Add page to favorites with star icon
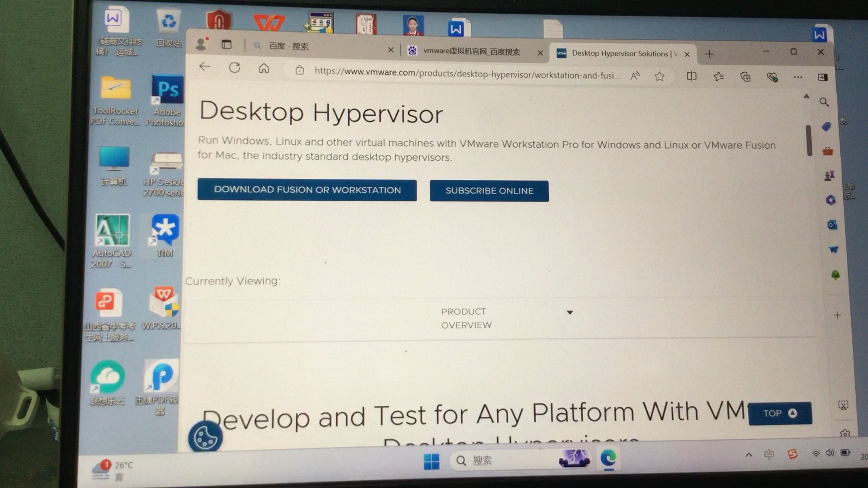Viewport: 868px width, 488px height. coord(660,76)
